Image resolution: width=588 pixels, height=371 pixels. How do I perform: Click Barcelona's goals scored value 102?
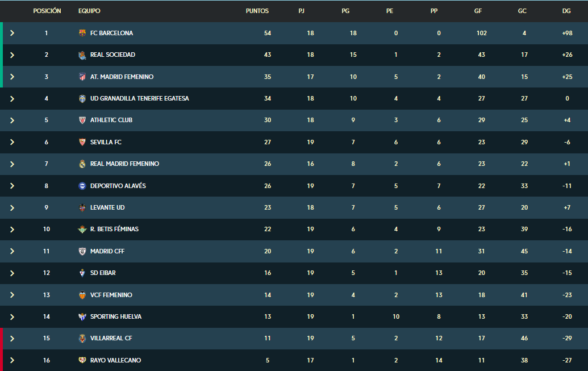point(482,33)
